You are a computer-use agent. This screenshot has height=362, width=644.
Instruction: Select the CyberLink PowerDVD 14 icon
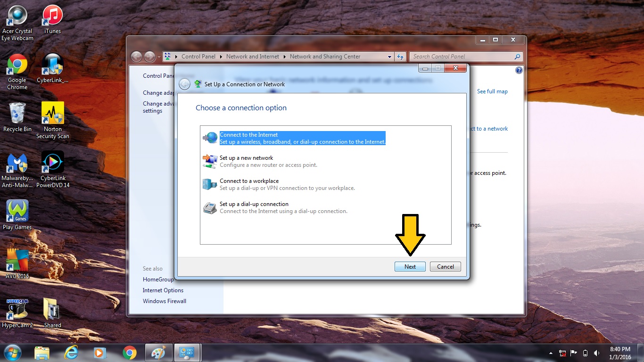pos(53,170)
